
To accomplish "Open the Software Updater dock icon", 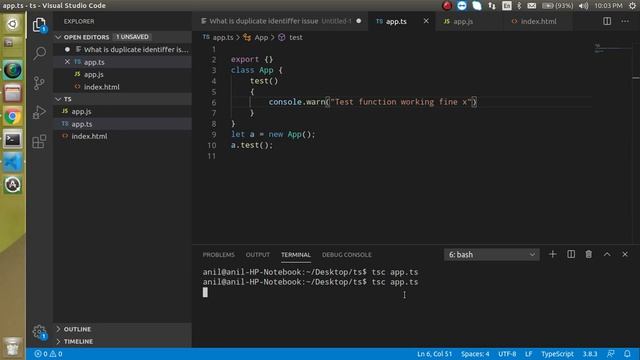I will (x=13, y=185).
